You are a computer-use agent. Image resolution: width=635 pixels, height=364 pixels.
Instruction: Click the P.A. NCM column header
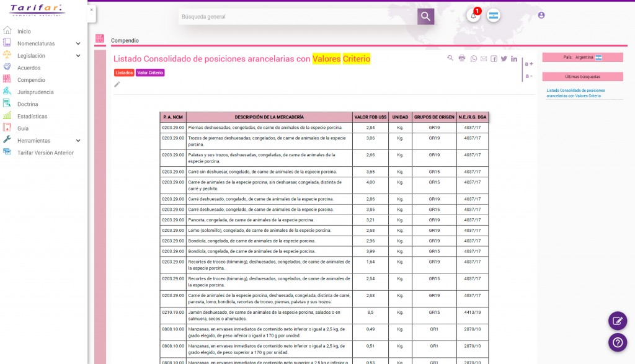click(173, 117)
